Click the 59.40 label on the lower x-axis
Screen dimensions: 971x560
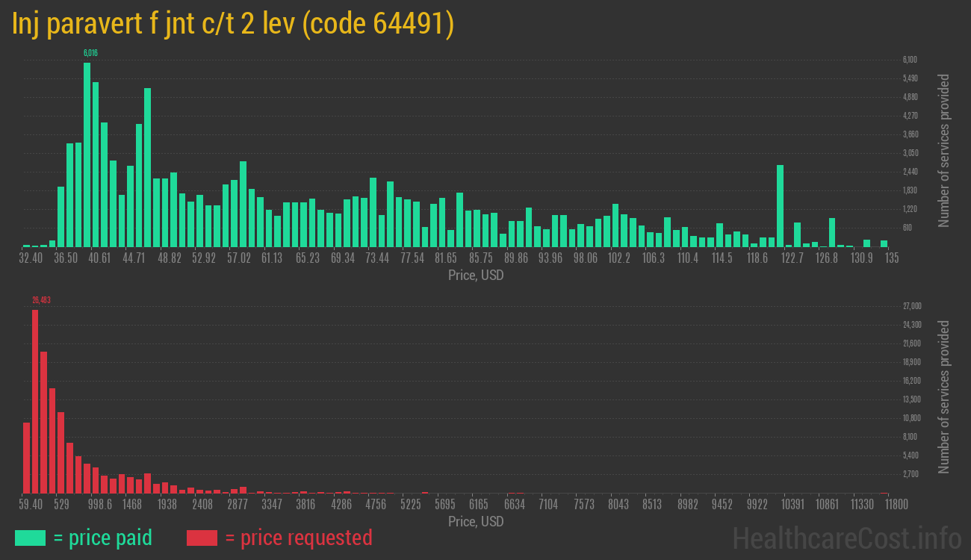pyautogui.click(x=30, y=504)
